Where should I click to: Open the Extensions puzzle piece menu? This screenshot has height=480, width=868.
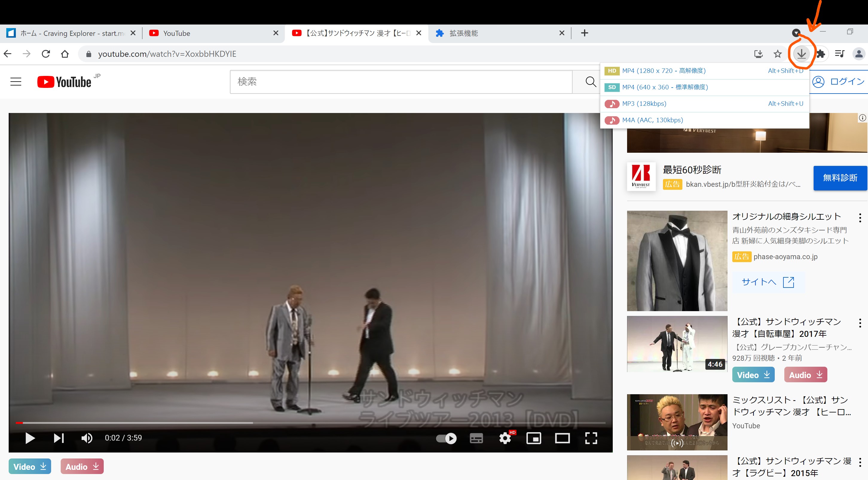click(821, 54)
